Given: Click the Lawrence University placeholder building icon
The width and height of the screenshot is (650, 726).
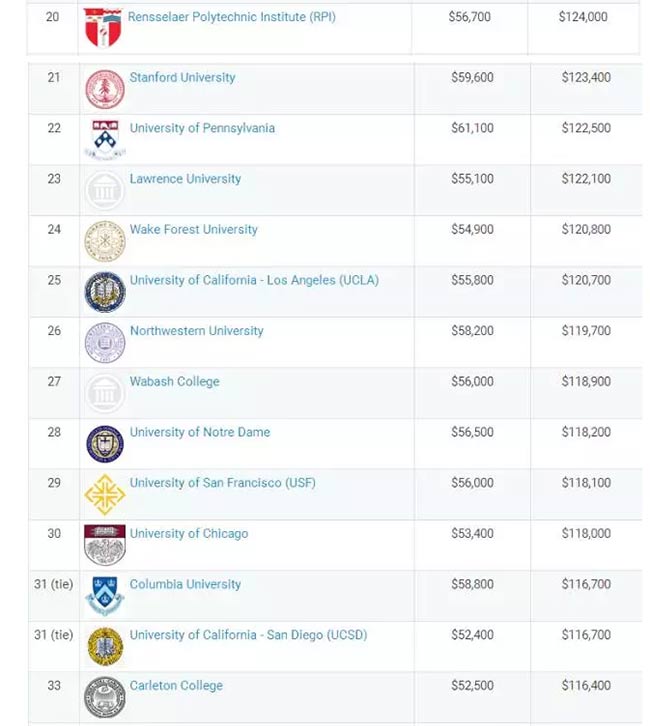Looking at the screenshot, I should click(x=105, y=190).
